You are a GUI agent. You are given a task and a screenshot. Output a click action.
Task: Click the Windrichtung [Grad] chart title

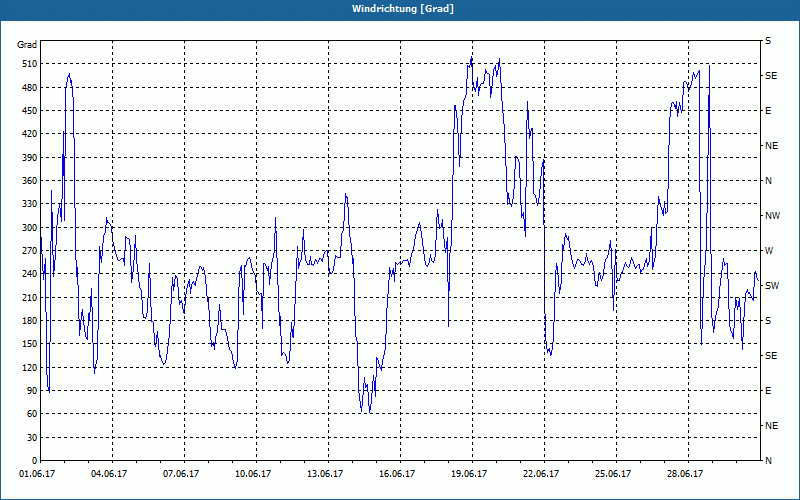pyautogui.click(x=403, y=9)
